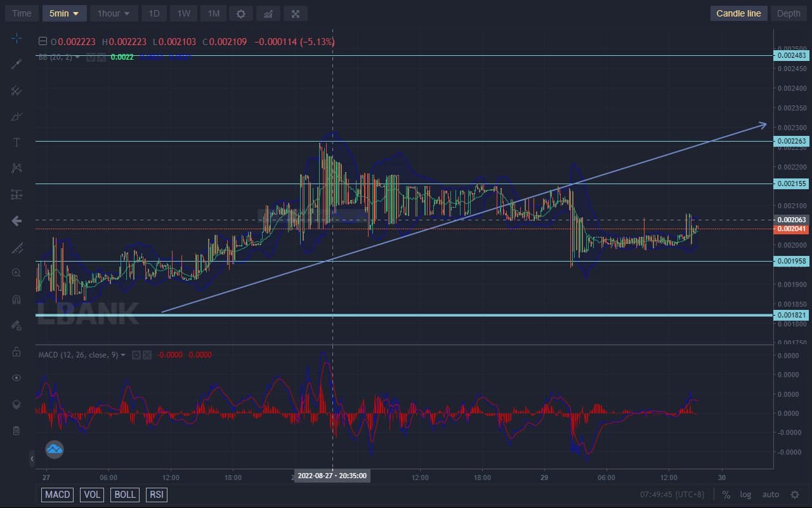The image size is (812, 508).
Task: Select the text annotation tool
Action: tap(16, 142)
